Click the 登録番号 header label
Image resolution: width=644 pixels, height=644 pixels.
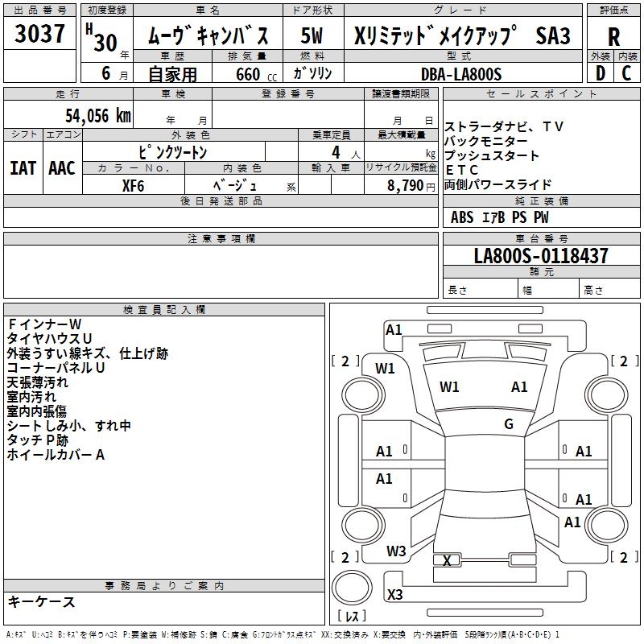pos(288,94)
